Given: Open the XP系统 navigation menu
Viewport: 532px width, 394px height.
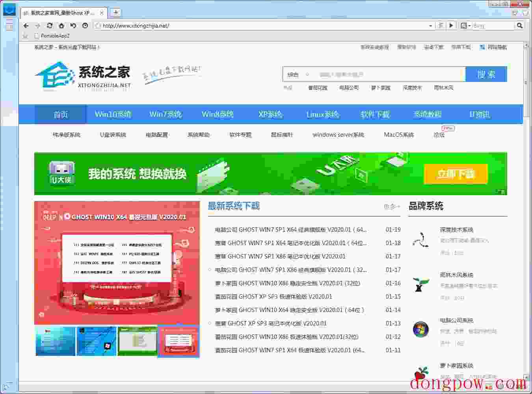Looking at the screenshot, I should (270, 115).
